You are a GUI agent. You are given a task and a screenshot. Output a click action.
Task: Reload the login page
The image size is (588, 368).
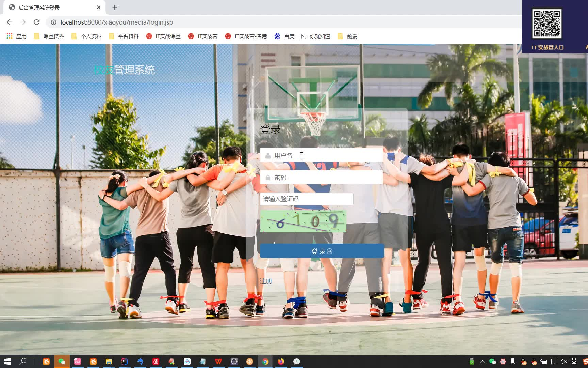click(37, 22)
